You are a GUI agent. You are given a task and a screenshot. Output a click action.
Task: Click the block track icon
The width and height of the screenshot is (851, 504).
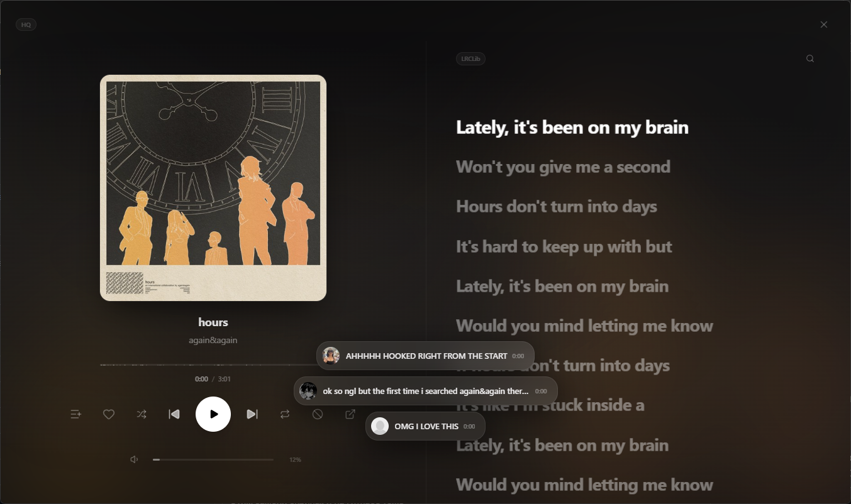coord(318,414)
